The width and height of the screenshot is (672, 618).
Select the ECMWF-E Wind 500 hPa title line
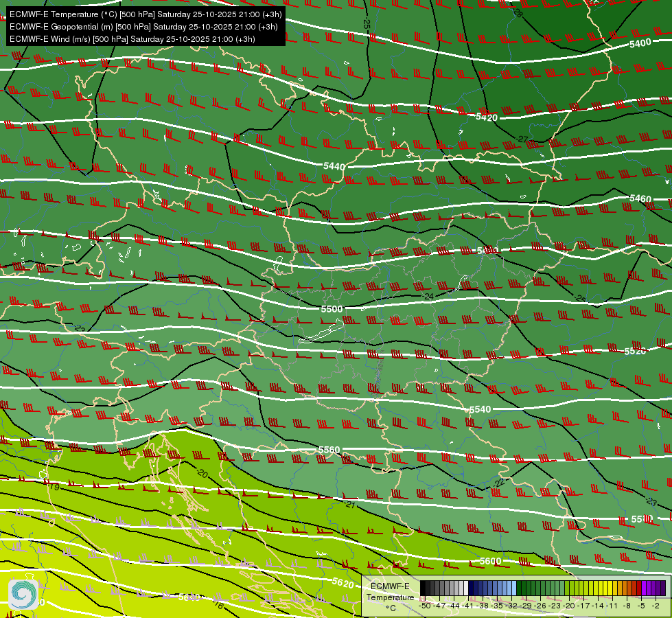coord(132,39)
